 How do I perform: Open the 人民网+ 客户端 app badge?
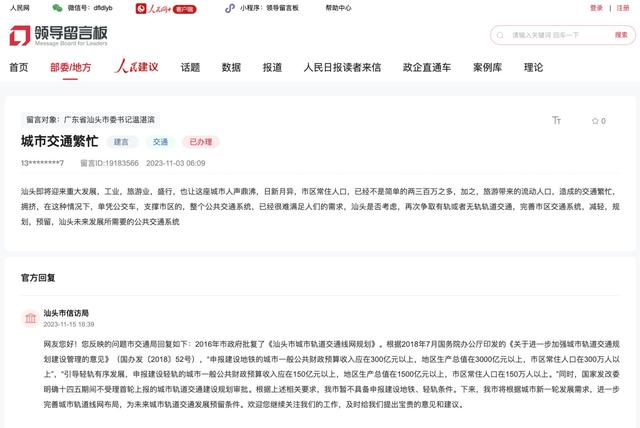[166, 9]
